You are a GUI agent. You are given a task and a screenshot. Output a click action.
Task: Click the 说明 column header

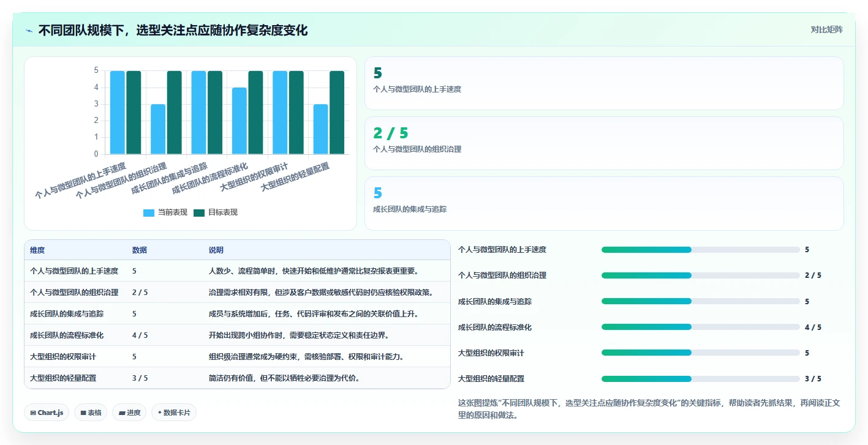click(216, 250)
